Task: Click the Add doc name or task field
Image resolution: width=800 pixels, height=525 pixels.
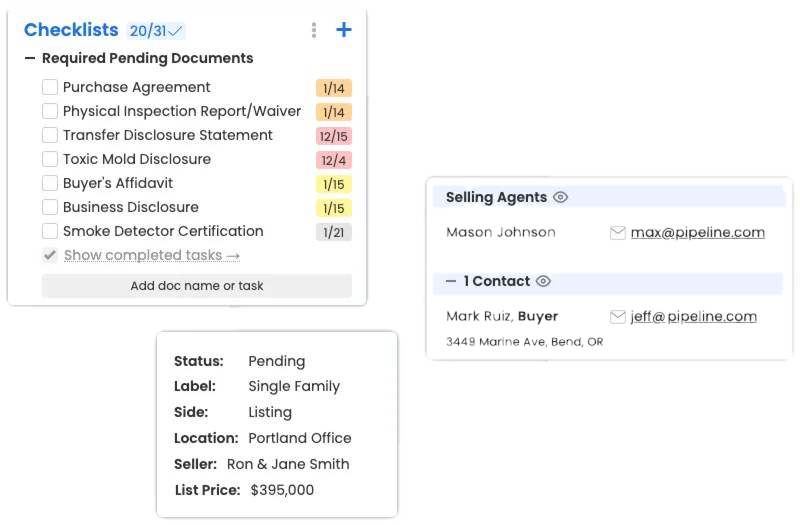Action: [x=197, y=286]
